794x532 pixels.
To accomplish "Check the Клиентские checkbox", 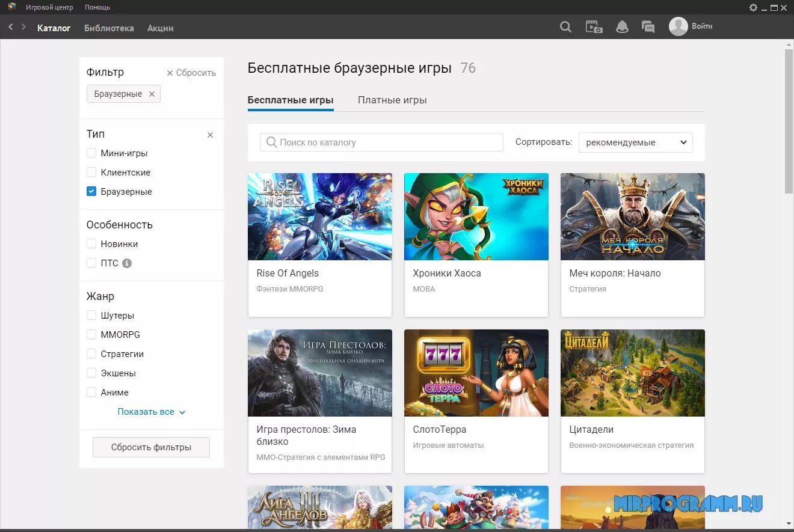I will [91, 173].
